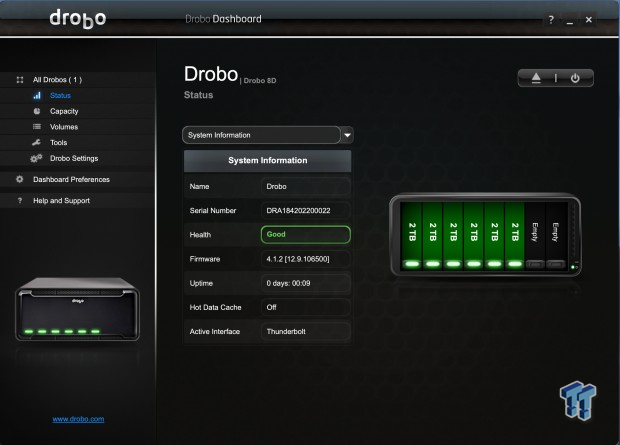620x445 pixels.
Task: Click the System Information combo box field
Action: click(x=261, y=135)
